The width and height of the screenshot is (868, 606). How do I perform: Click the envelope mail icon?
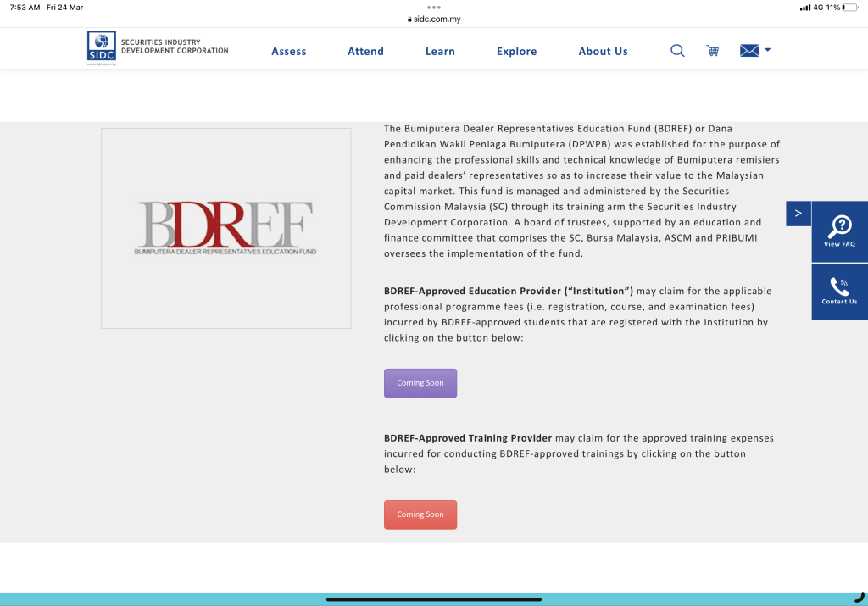coord(748,51)
